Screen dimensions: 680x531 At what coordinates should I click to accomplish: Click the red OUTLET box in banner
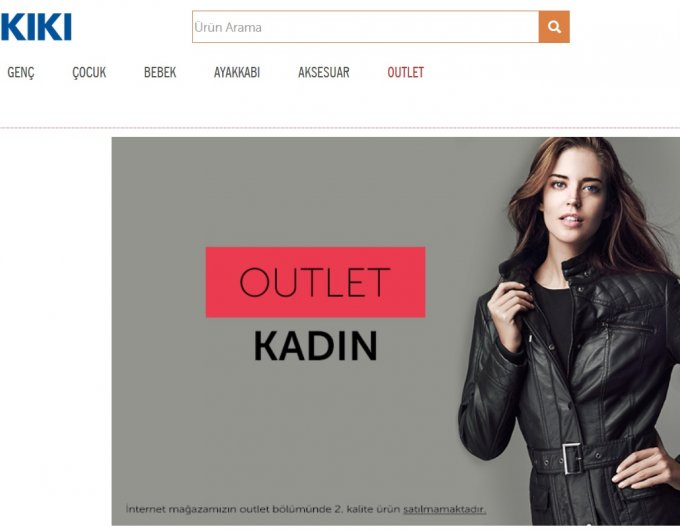click(x=315, y=282)
